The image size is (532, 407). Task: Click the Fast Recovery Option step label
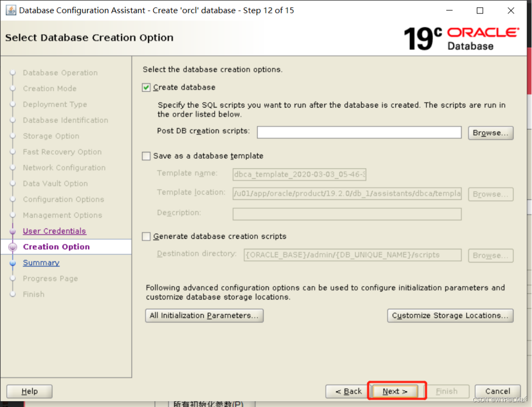point(62,152)
